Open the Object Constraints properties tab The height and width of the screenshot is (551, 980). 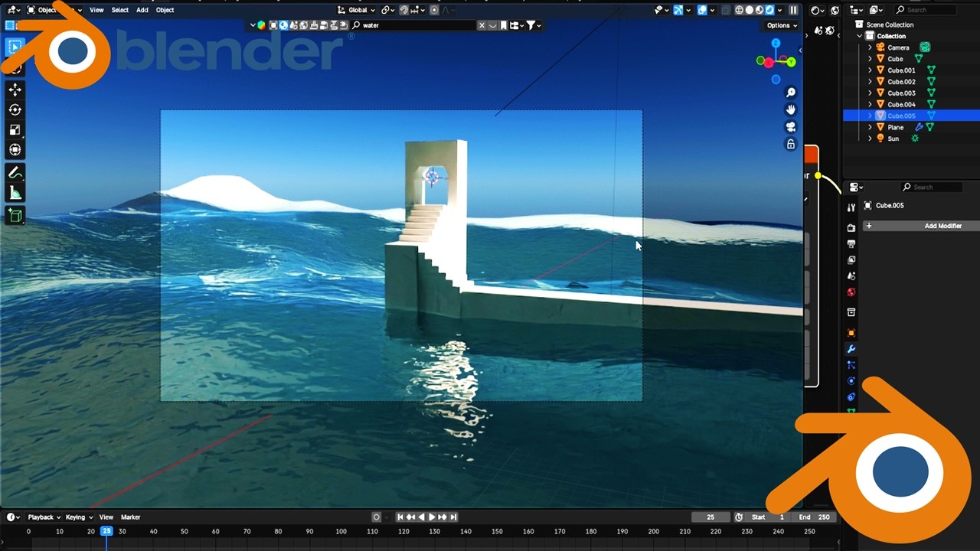pos(851,396)
